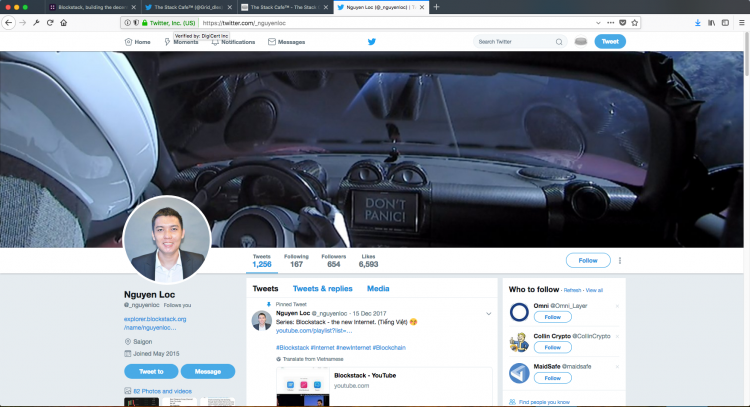Click the green padlock security icon
750x407 pixels.
(144, 23)
